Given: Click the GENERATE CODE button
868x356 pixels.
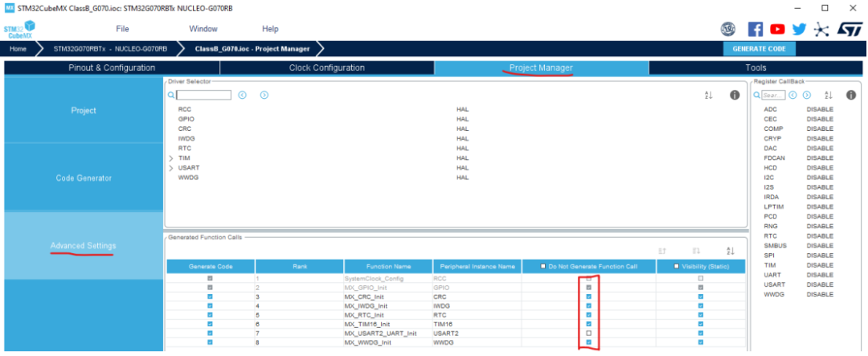Looking at the screenshot, I should [759, 49].
